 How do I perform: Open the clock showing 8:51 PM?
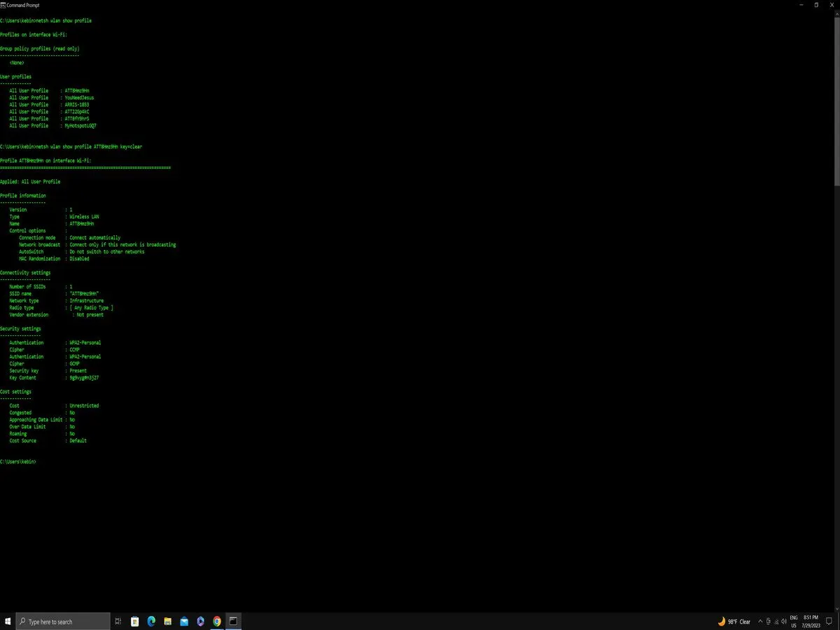tap(811, 622)
